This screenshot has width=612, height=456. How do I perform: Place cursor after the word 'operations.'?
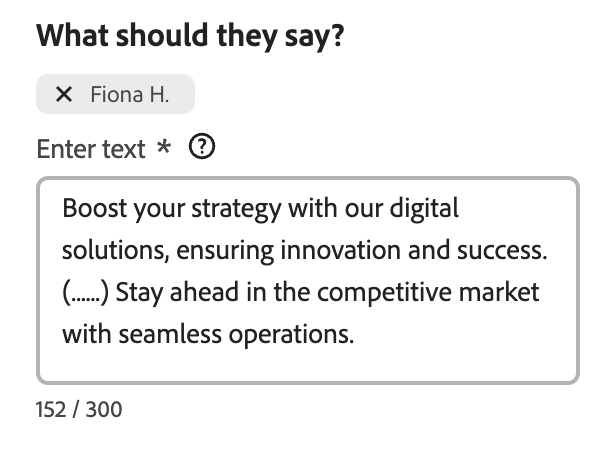[x=356, y=335]
